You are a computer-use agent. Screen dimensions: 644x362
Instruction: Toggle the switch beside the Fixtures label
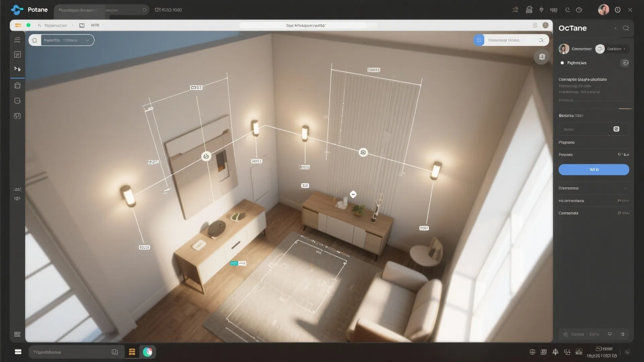pos(625,63)
